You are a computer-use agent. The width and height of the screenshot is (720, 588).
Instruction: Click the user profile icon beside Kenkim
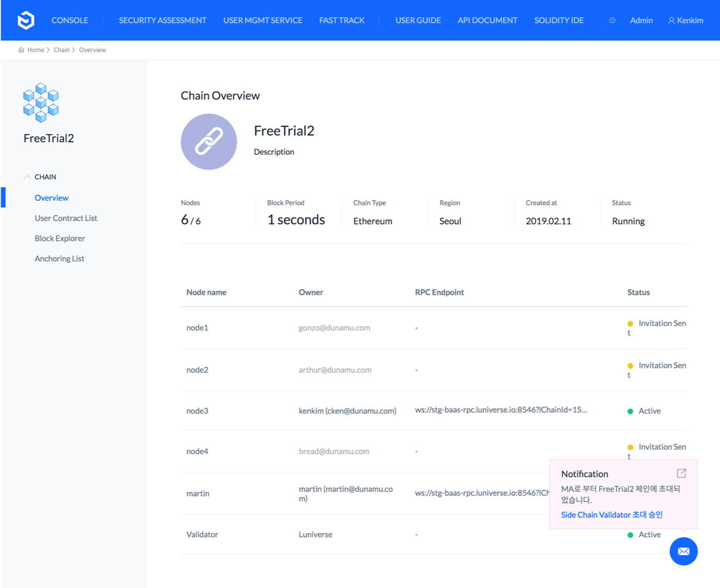671,20
